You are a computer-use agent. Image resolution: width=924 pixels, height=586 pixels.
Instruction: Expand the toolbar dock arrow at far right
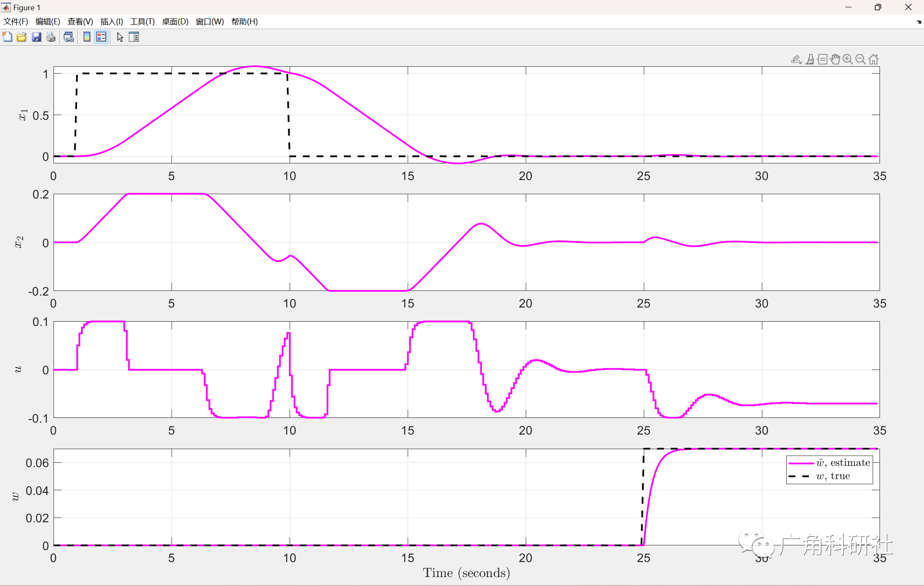click(919, 22)
